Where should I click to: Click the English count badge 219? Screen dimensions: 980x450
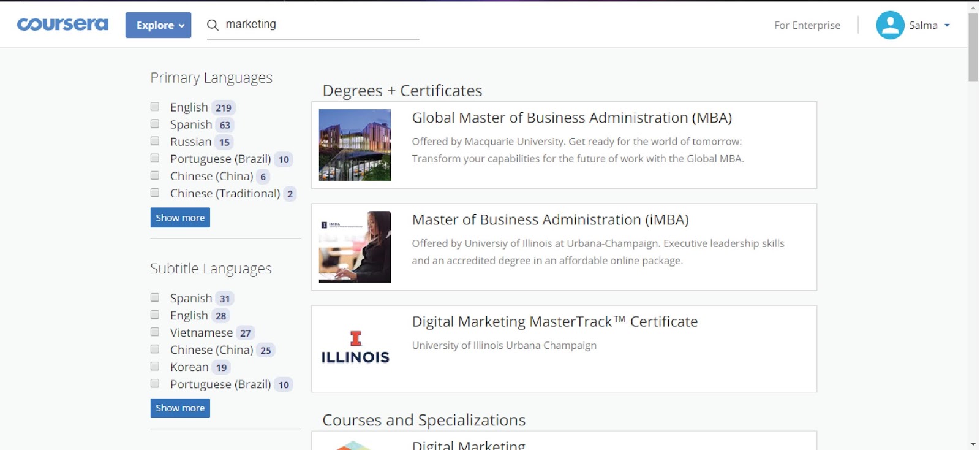pyautogui.click(x=224, y=108)
